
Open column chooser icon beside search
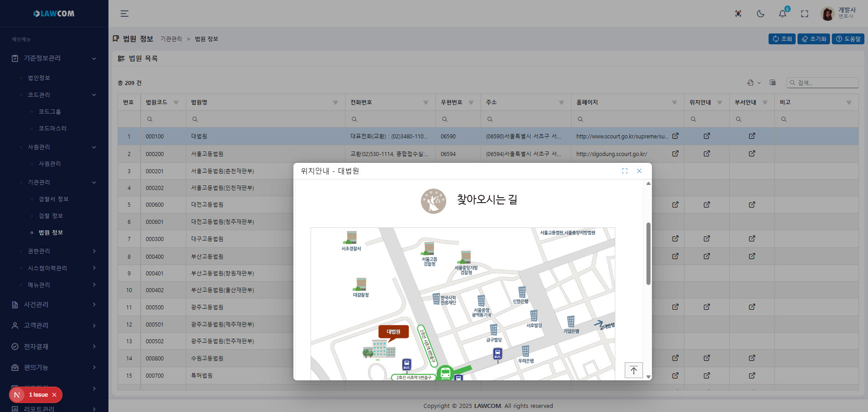tap(773, 83)
